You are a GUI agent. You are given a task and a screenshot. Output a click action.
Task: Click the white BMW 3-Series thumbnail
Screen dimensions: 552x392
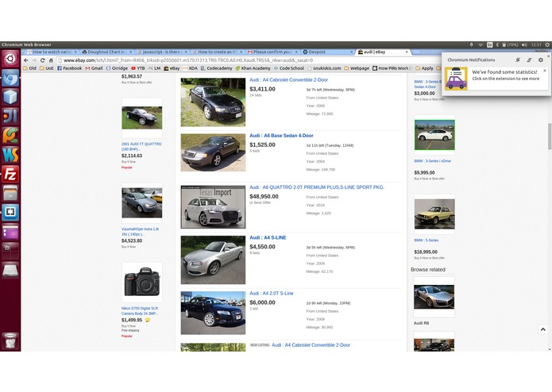pos(434,135)
